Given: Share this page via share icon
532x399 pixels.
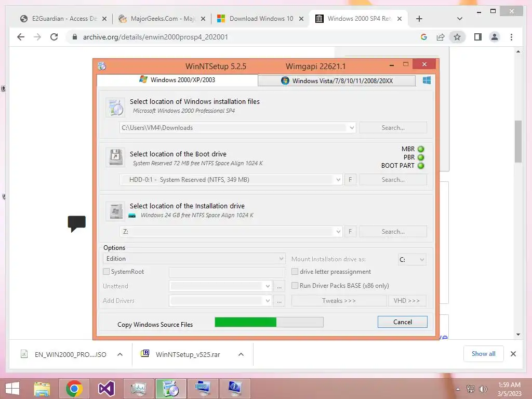Looking at the screenshot, I should (441, 37).
